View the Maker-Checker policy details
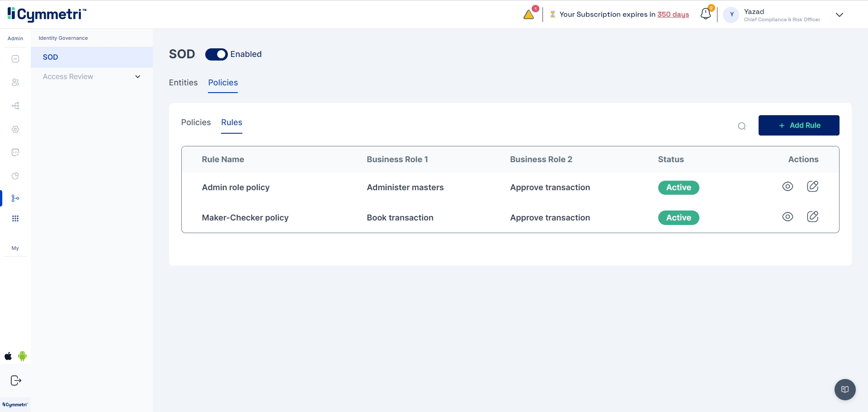868x412 pixels. coord(788,217)
